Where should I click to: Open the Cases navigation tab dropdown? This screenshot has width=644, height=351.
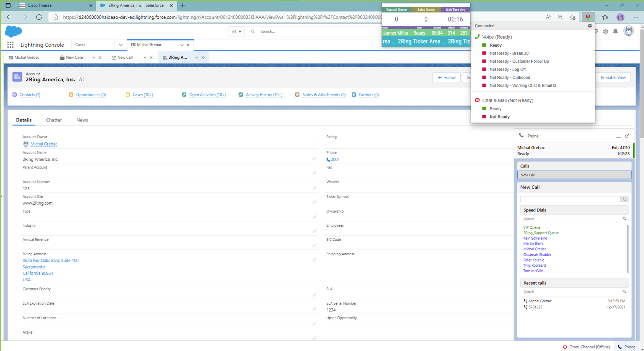pos(121,45)
